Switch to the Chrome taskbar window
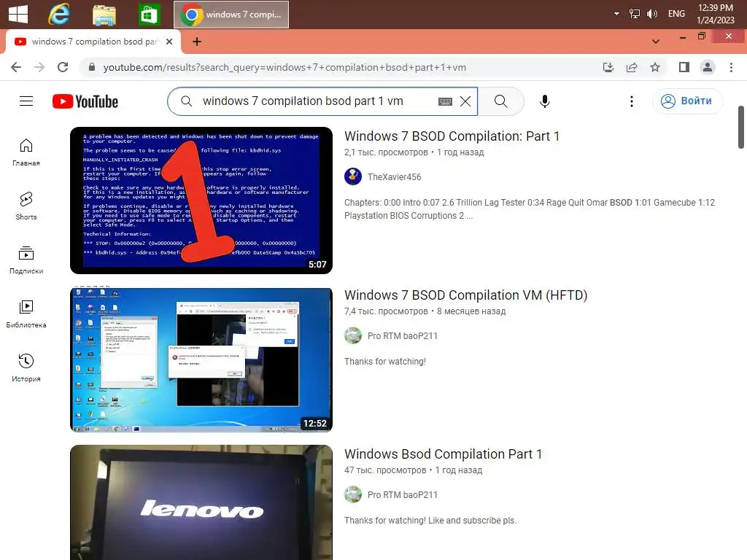The width and height of the screenshot is (747, 560). tap(231, 15)
